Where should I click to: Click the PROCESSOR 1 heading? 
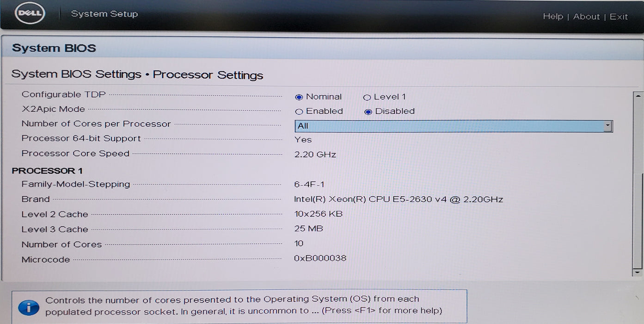(47, 171)
